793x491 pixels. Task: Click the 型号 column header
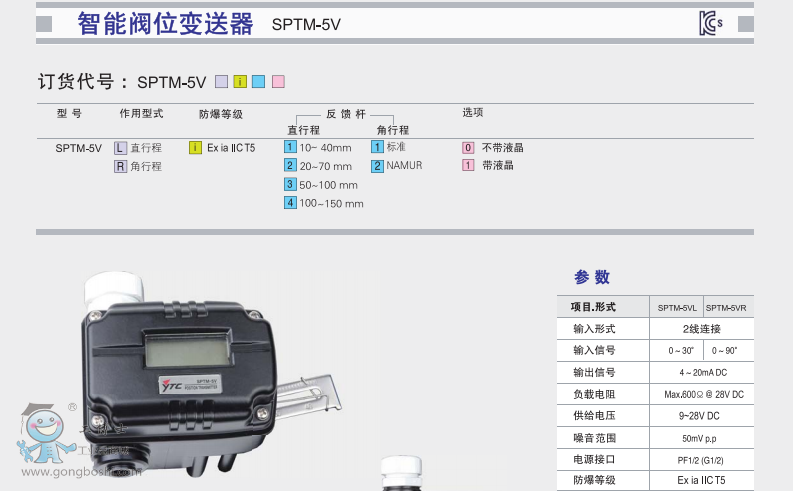pos(69,113)
